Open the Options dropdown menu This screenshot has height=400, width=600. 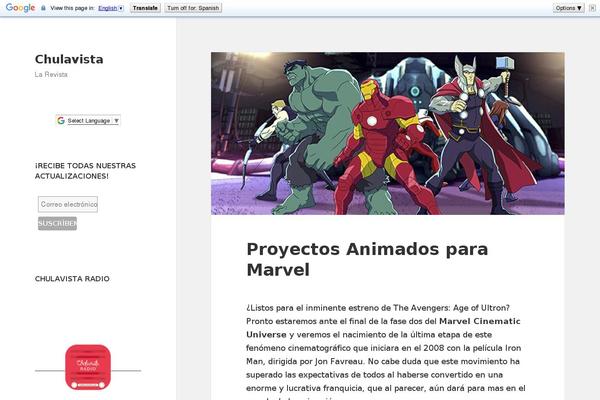click(568, 8)
